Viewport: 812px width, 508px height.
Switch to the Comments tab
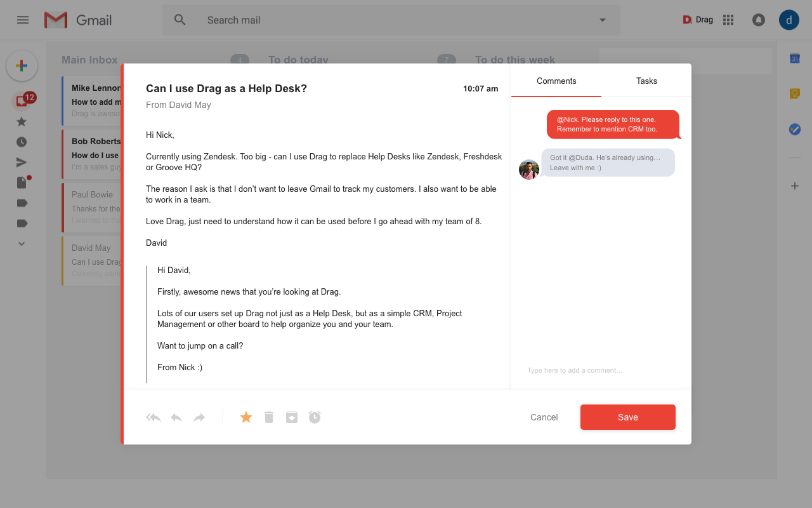[x=556, y=81]
